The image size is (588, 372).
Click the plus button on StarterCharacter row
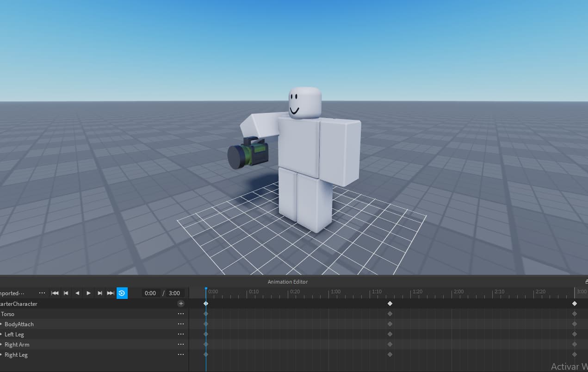coord(181,304)
